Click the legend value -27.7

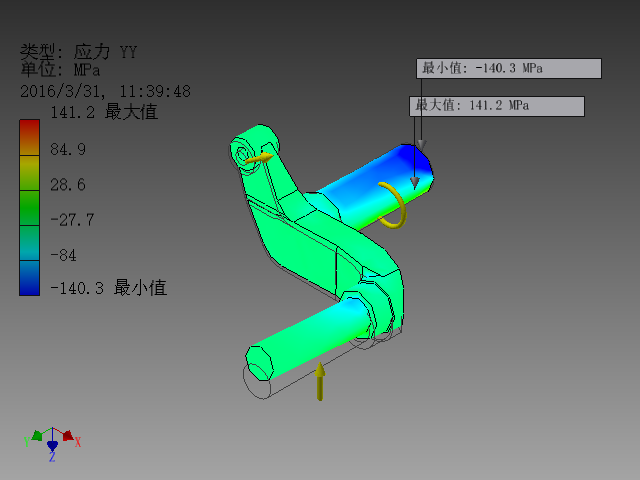point(72,220)
